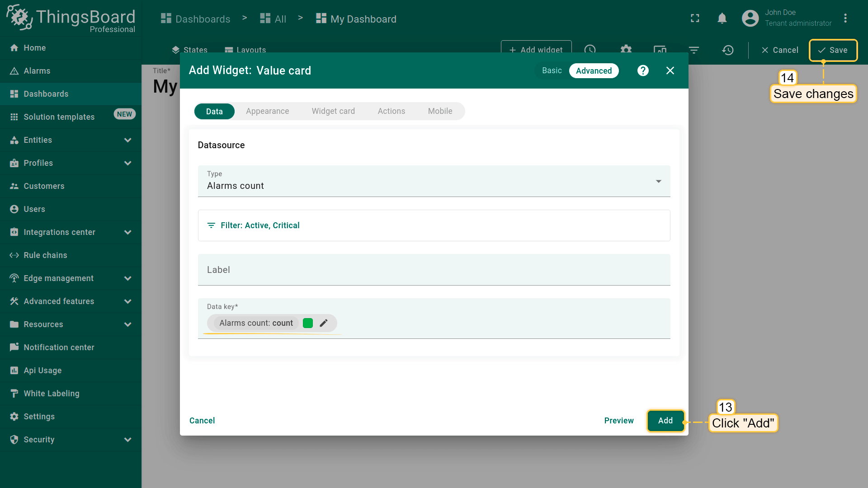This screenshot has width=868, height=488.
Task: Open the Widget card tab
Action: tap(333, 111)
